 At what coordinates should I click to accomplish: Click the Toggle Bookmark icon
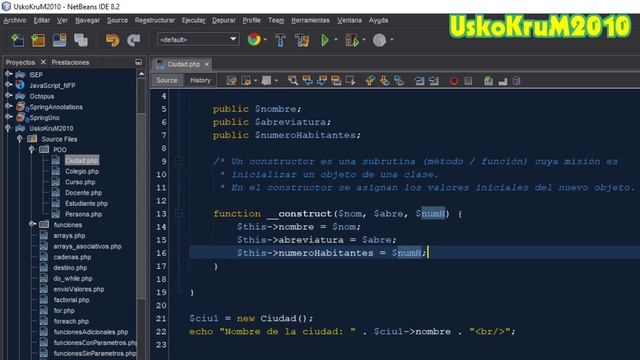tap(399, 80)
